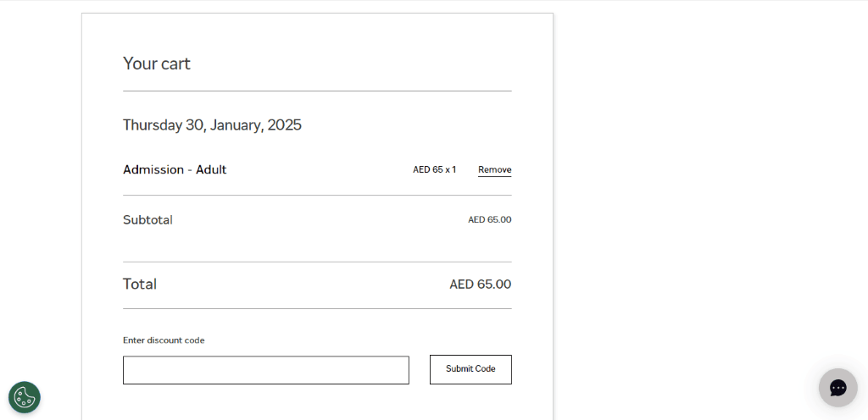This screenshot has height=420, width=868.
Task: Click the 'Your cart' heading
Action: (x=156, y=64)
